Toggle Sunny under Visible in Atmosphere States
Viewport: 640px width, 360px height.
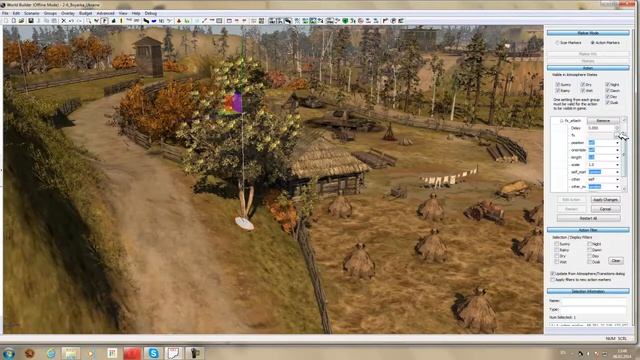tap(558, 84)
